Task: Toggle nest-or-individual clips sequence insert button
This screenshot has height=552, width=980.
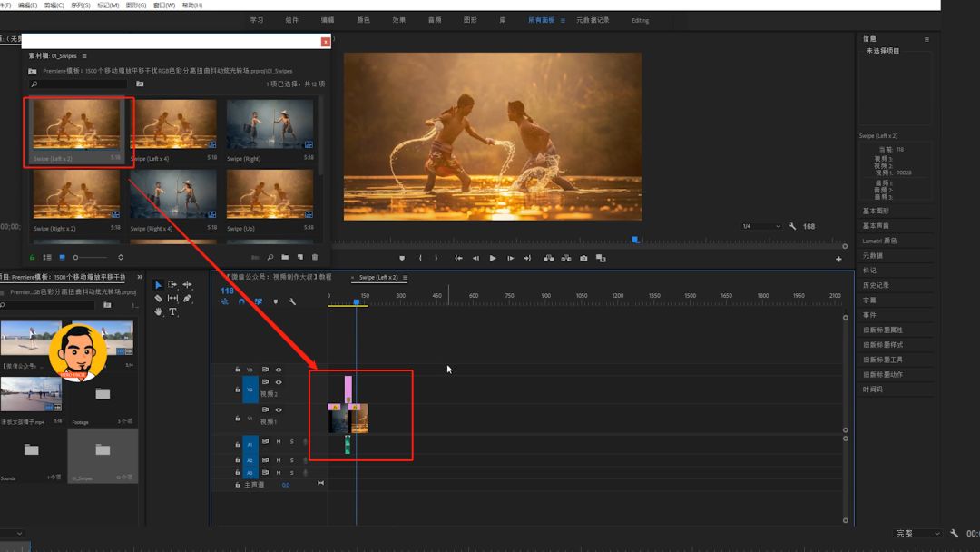Action: (x=225, y=301)
